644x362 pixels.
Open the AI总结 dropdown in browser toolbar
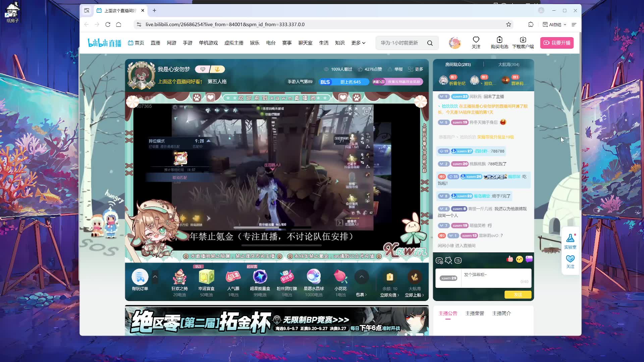[555, 24]
